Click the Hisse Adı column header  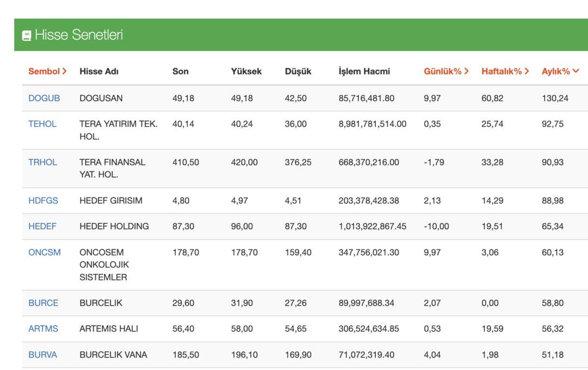(x=99, y=71)
